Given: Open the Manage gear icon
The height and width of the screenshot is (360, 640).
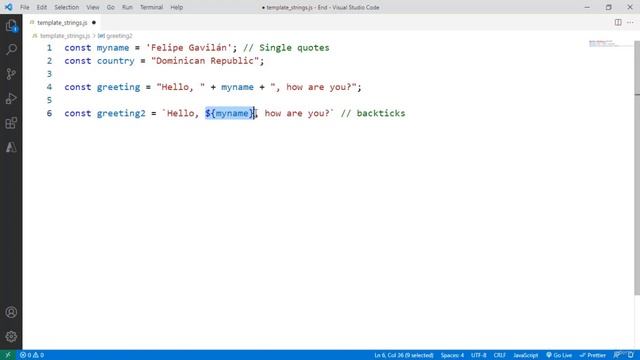Looking at the screenshot, I should (x=11, y=336).
